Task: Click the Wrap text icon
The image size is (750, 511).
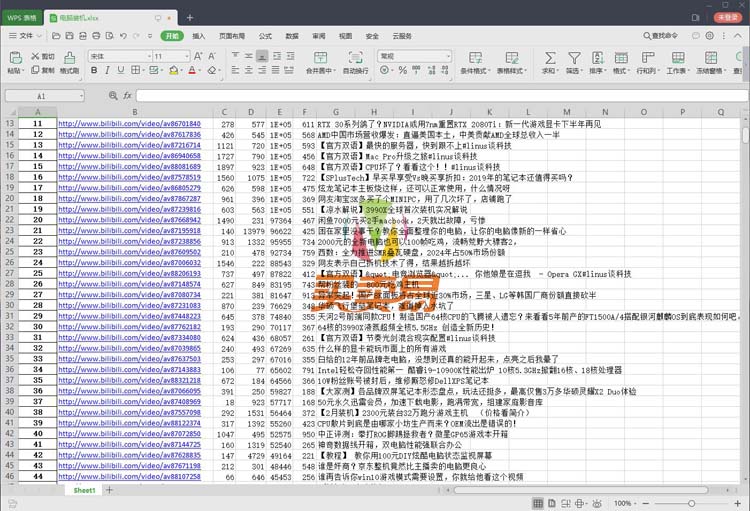Action: tap(355, 58)
